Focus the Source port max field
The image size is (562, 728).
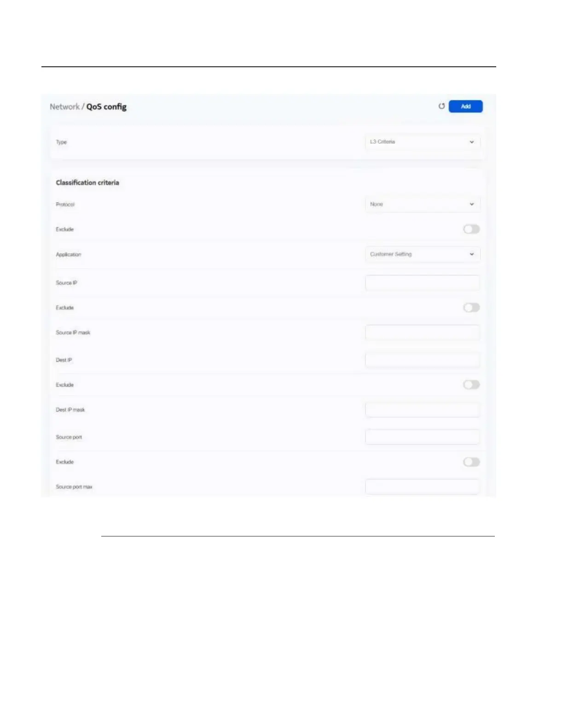[423, 487]
